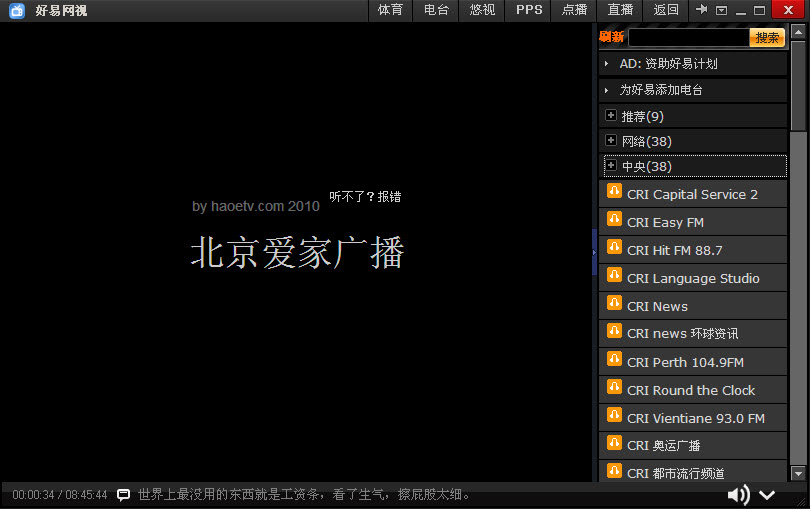Screen dimensions: 810x509
Task: Open the 点播 on-demand tab
Action: 574,10
